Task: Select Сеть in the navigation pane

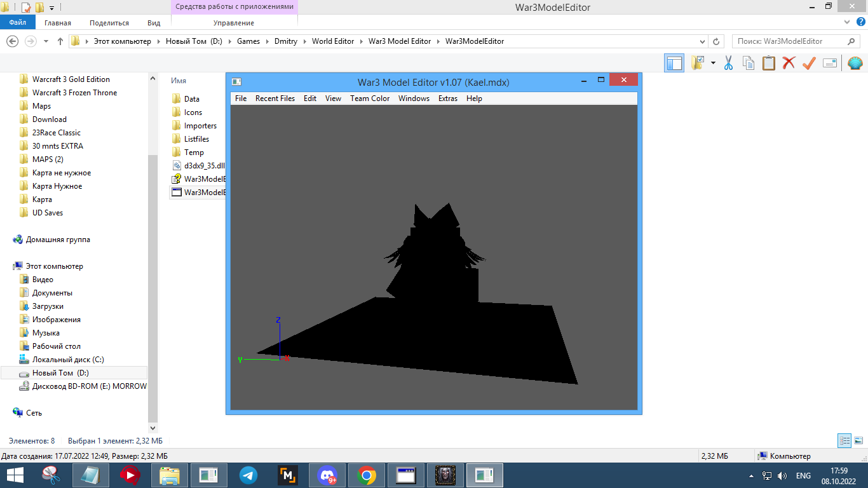Action: tap(34, 413)
